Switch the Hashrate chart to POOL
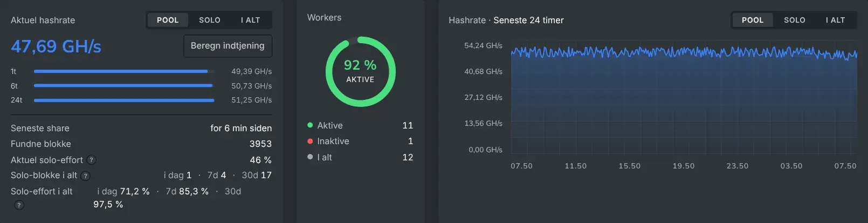The width and height of the screenshot is (868, 223). point(753,20)
